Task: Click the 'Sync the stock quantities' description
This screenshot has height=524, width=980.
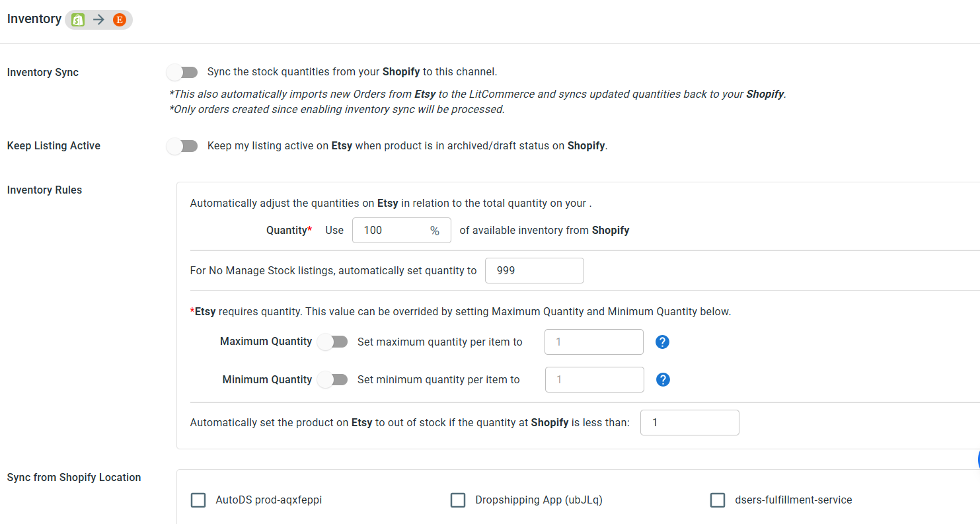Action: click(352, 72)
